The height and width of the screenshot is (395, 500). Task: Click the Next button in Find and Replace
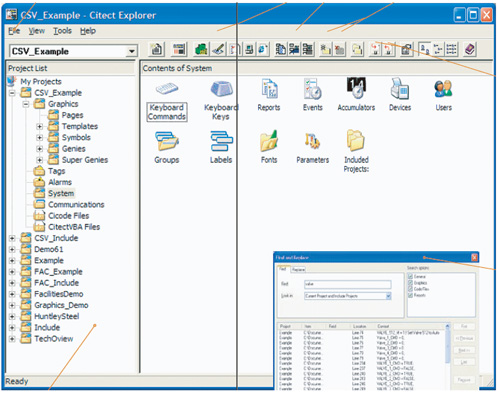(x=464, y=350)
